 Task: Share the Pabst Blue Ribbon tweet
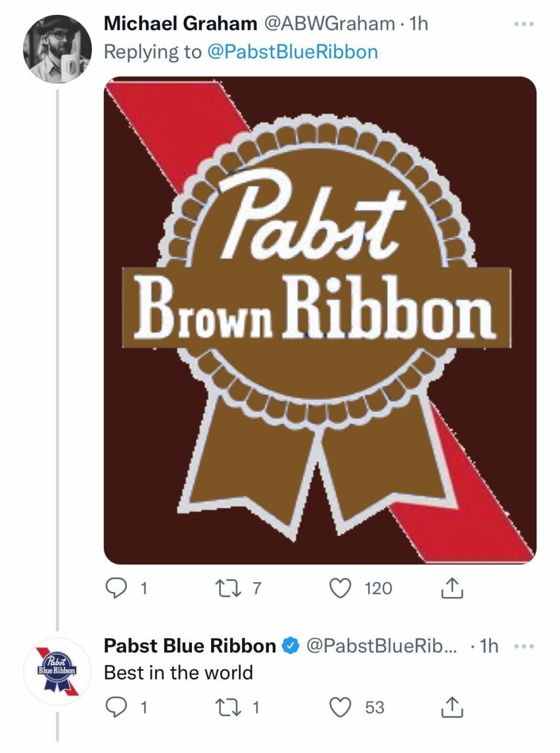pyautogui.click(x=452, y=708)
